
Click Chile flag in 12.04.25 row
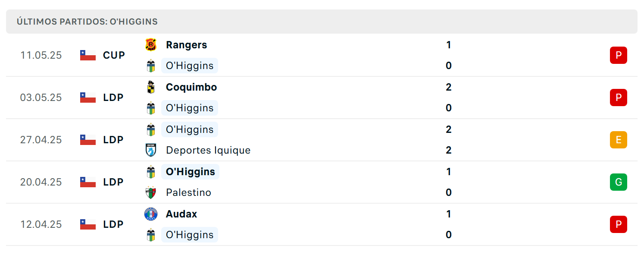88,224
